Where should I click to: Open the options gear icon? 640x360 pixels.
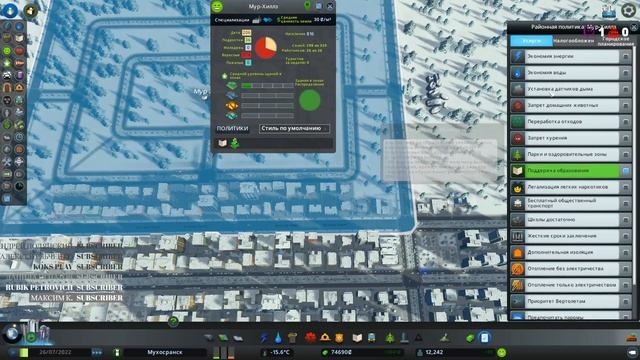coord(629,10)
